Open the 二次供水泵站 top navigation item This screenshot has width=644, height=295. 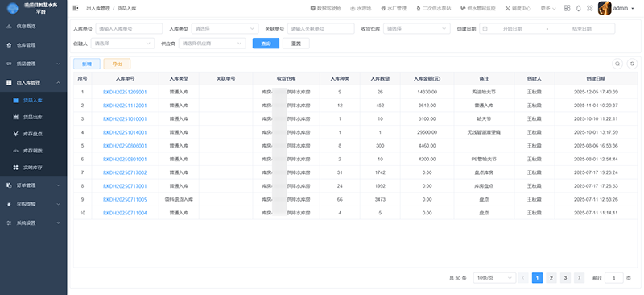click(x=433, y=8)
